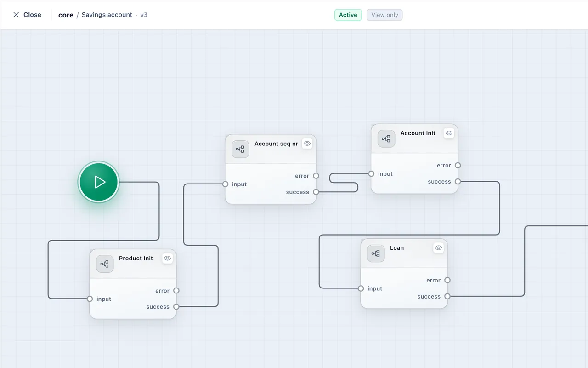Click the green Start play node

click(99, 182)
